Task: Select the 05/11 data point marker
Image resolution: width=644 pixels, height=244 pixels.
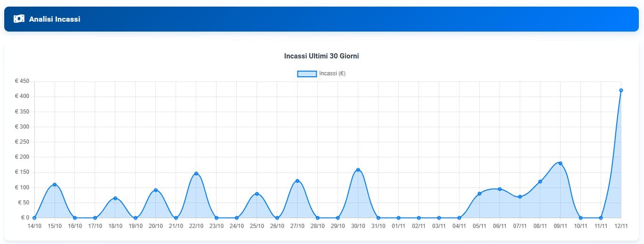Action: coord(479,194)
